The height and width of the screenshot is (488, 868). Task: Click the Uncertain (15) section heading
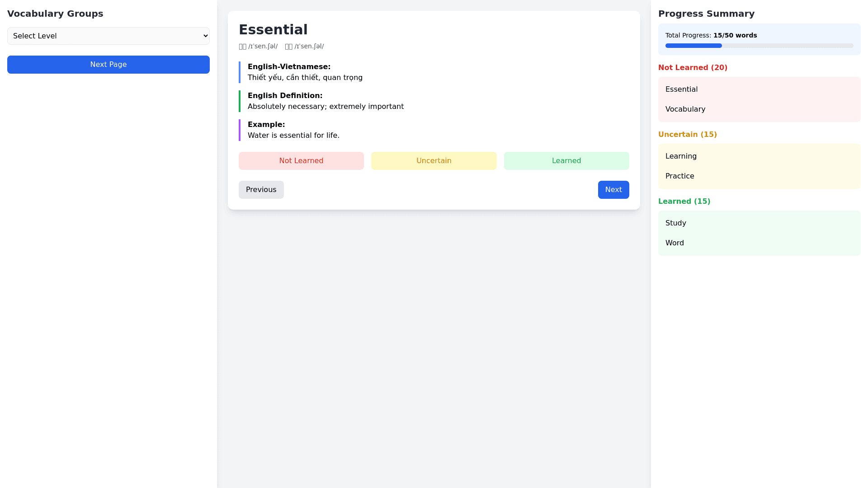click(x=687, y=134)
